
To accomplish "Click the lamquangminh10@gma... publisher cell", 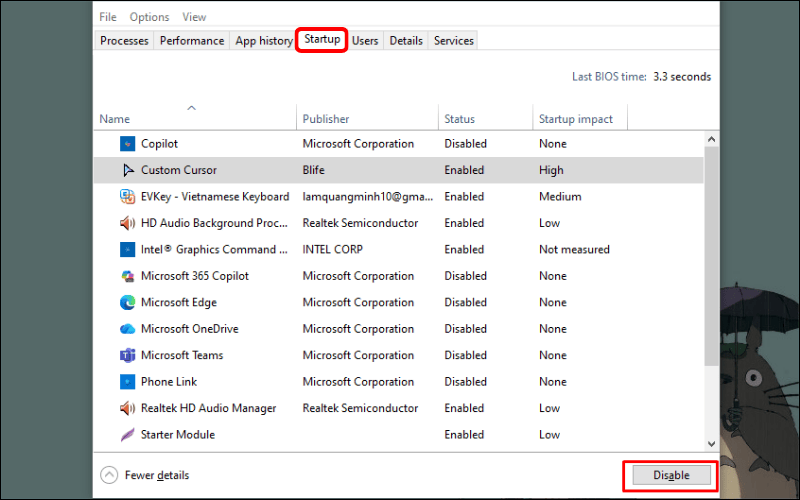I will click(x=368, y=197).
